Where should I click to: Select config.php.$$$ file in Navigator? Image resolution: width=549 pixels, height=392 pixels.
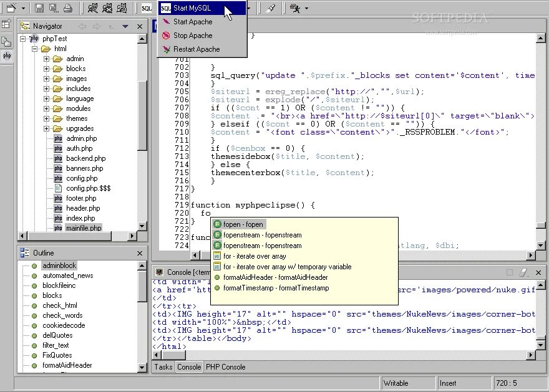88,188
